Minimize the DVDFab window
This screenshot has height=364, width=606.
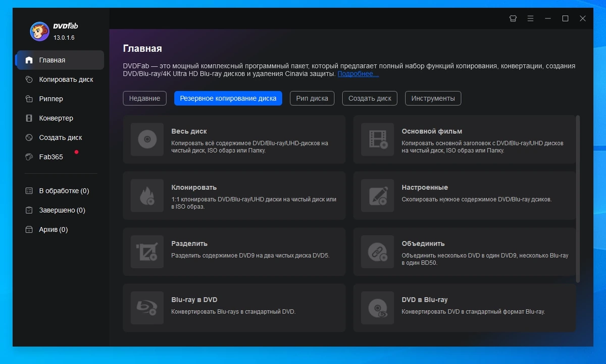[x=548, y=19]
